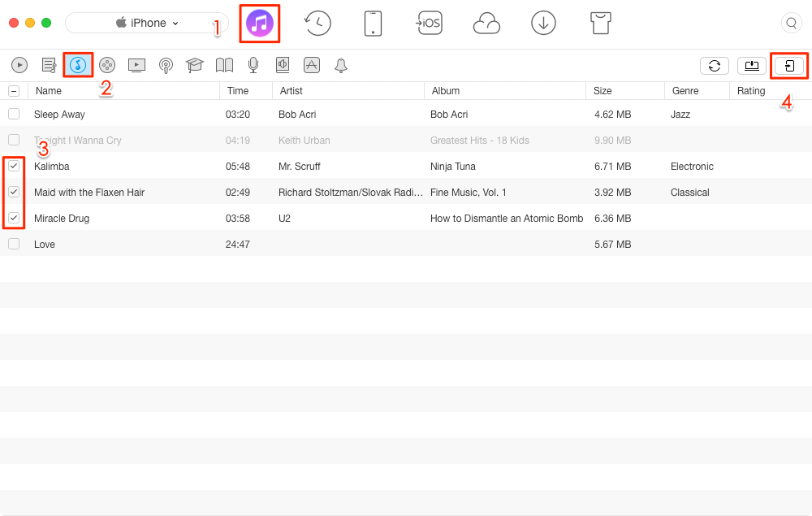Select the Voice Memos microphone icon
The width and height of the screenshot is (812, 516).
coord(253,65)
